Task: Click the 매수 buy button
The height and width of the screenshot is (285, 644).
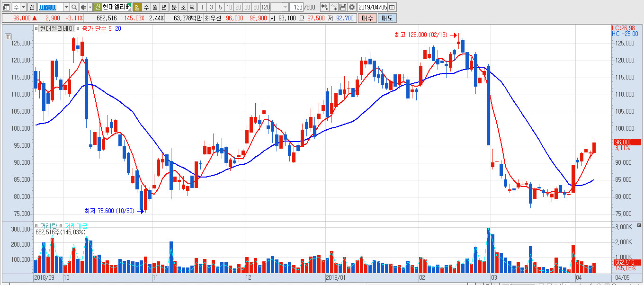Action: click(x=367, y=18)
